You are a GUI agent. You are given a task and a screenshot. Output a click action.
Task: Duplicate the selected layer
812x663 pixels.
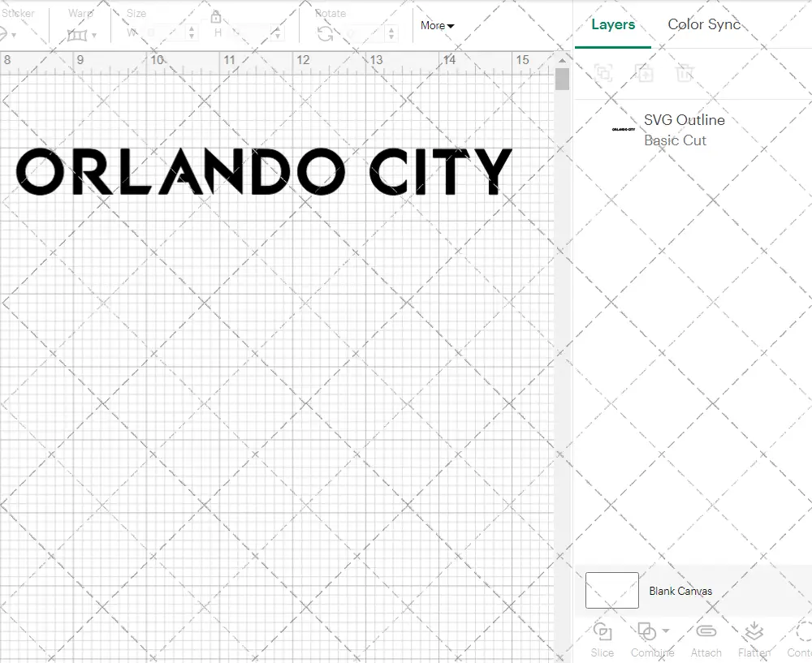coord(646,73)
